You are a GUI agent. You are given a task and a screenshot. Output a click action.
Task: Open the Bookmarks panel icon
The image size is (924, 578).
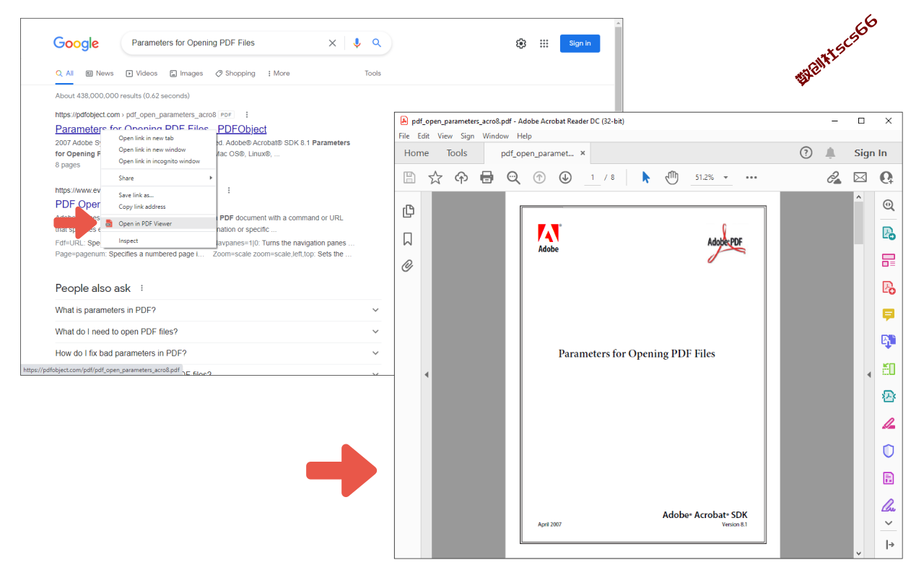408,239
